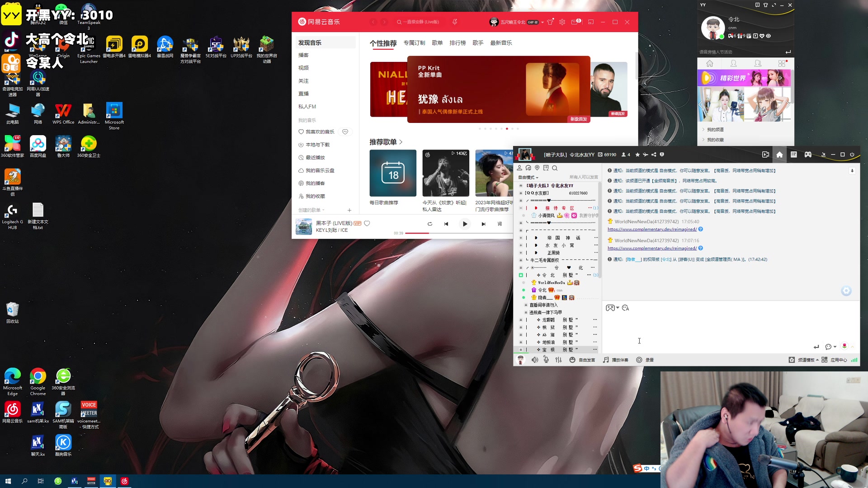Open first complementary.dev/reimagined link
The image size is (868, 488).
click(x=652, y=230)
